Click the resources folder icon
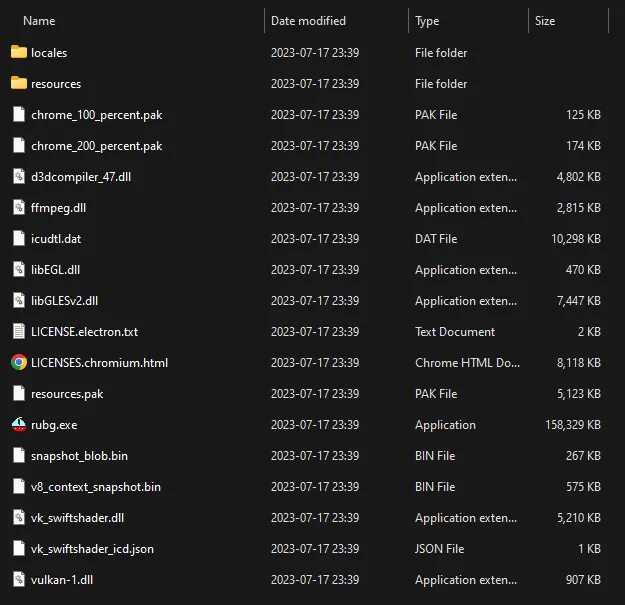 pos(19,83)
